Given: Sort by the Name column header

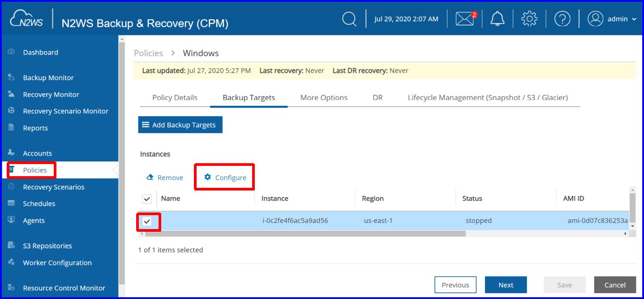Looking at the screenshot, I should click(x=171, y=198).
